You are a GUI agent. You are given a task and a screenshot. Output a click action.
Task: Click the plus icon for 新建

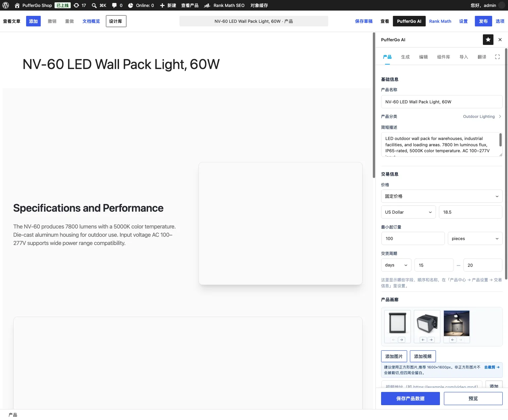tap(162, 5)
